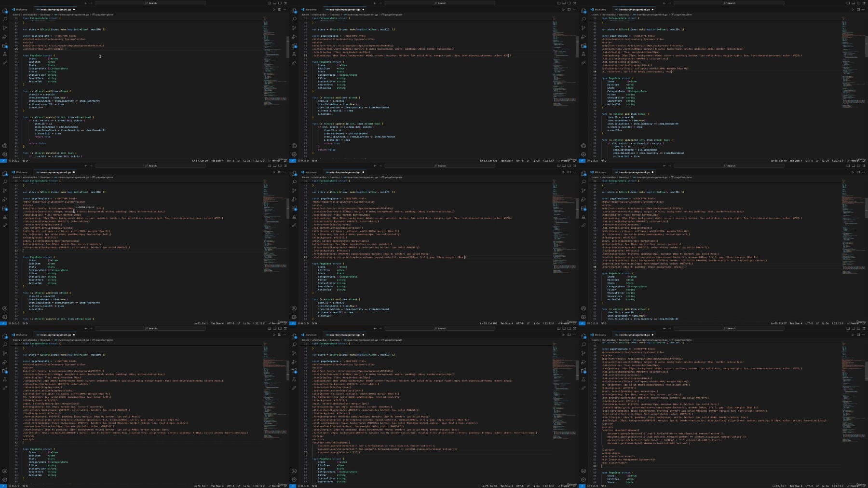This screenshot has width=868, height=488.
Task: Click Ln 51, Col 30 status bar entry
Action: point(200,161)
